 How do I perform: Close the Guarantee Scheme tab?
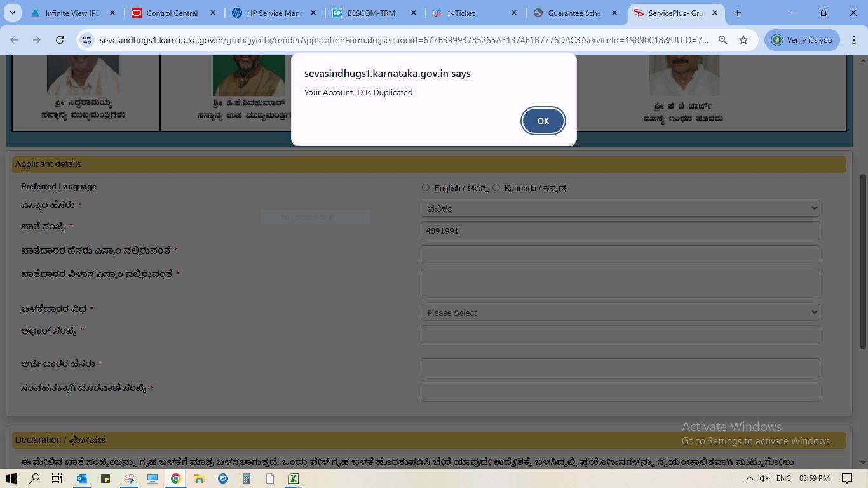tap(614, 13)
